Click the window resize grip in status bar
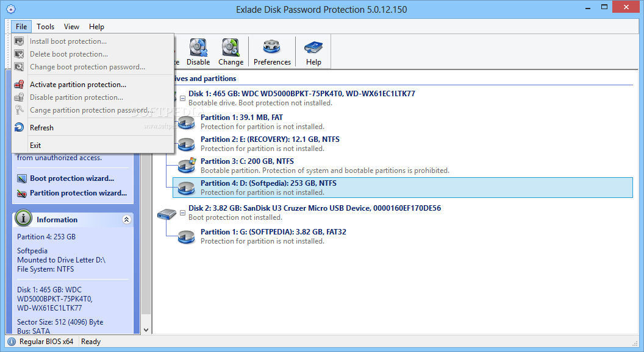 point(635,343)
